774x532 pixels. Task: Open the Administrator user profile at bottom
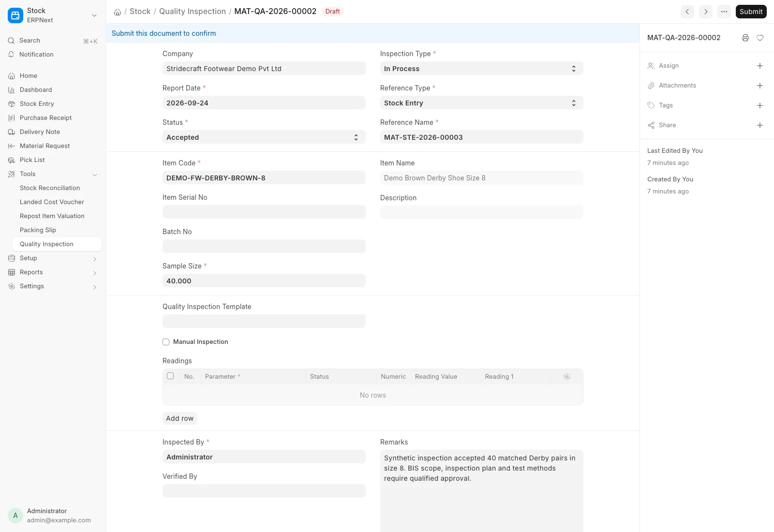pos(53,516)
